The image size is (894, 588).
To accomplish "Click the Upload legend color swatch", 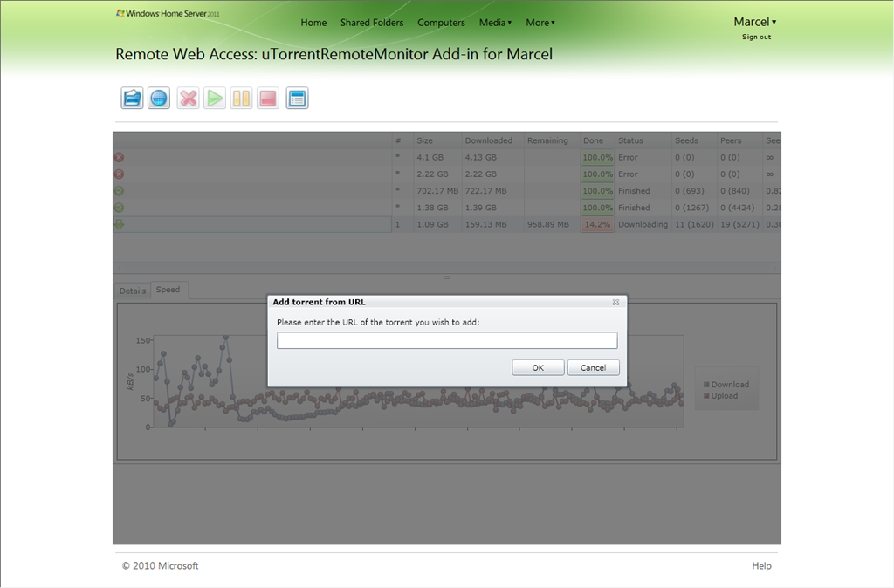I will point(706,396).
